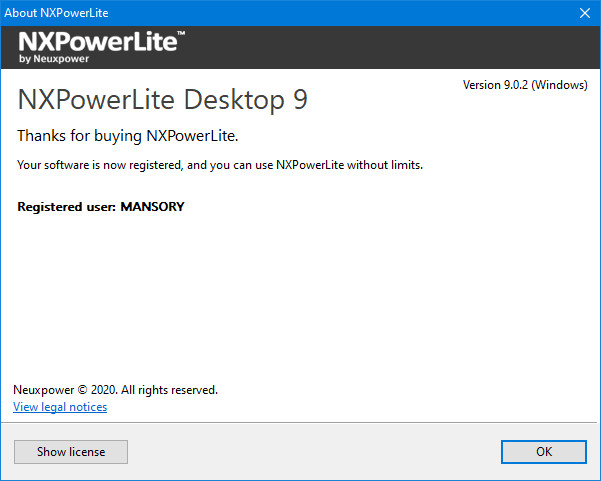Viewport: 601px width, 481px height.
Task: Click the word '(Windows)' in the version text
Action: tap(559, 85)
